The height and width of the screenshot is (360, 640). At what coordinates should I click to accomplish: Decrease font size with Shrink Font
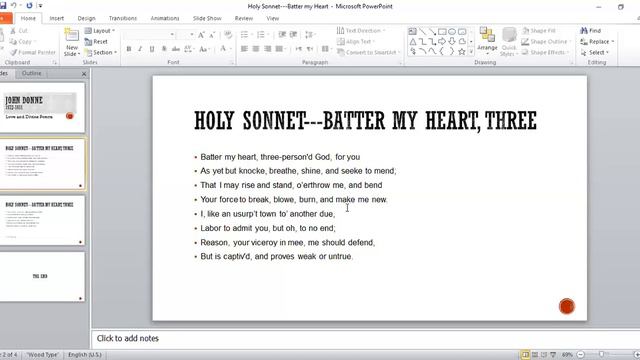pyautogui.click(x=212, y=35)
